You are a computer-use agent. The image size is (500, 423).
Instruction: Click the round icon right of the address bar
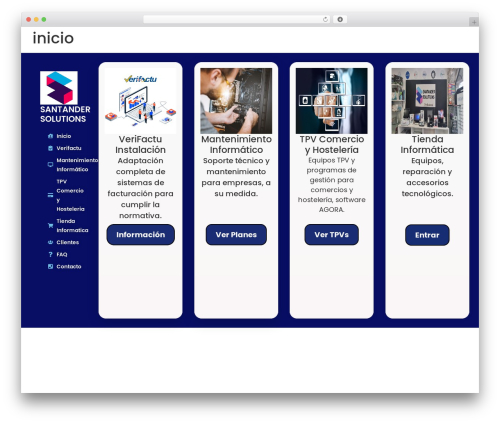340,19
